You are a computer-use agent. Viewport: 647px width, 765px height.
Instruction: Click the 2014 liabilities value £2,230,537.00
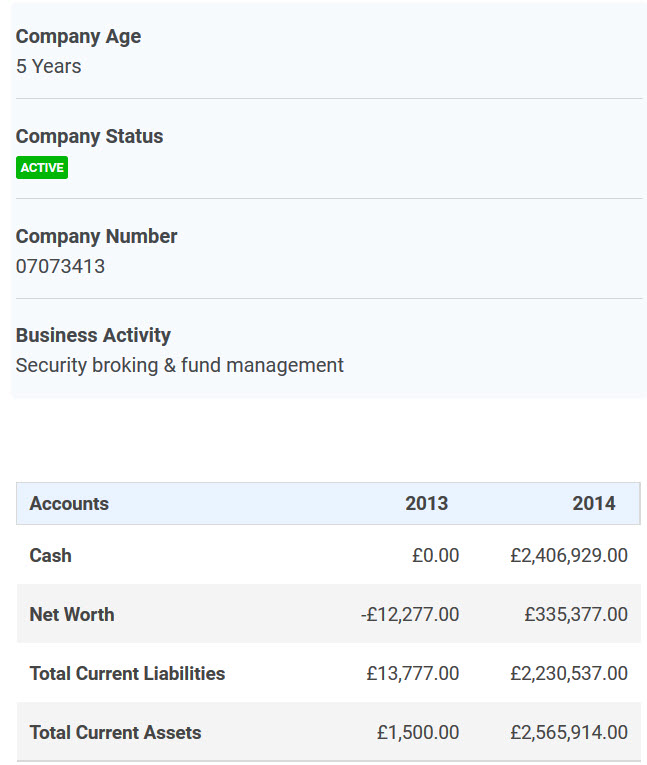[569, 674]
